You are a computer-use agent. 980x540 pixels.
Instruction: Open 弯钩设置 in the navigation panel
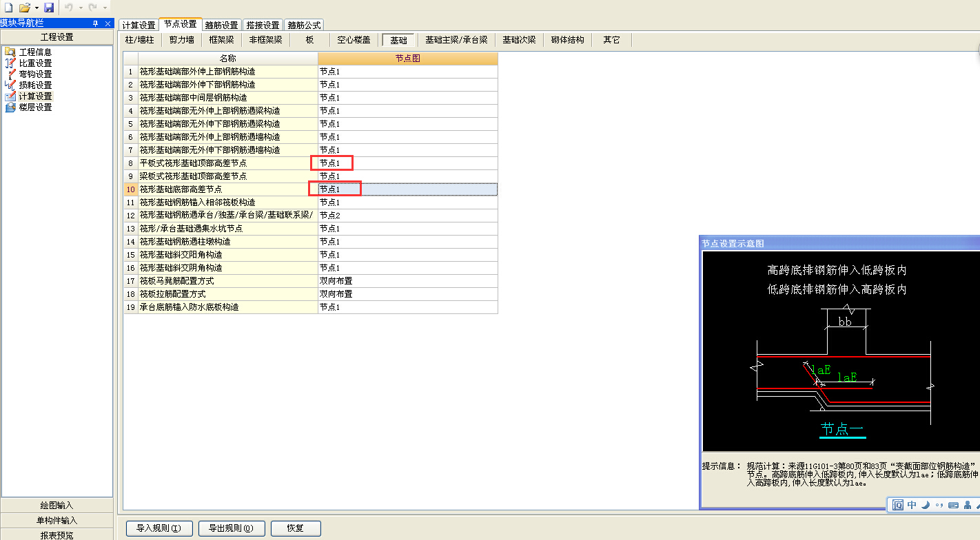click(x=35, y=74)
